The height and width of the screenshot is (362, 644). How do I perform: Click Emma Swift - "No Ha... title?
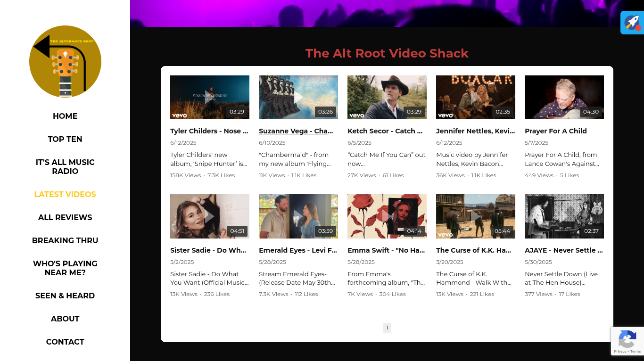[387, 250]
